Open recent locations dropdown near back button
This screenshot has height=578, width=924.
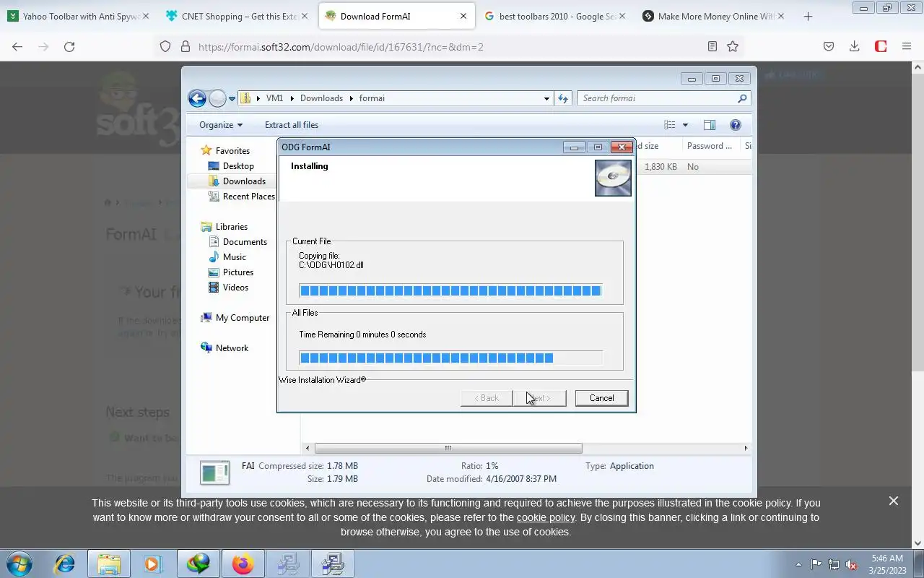(x=232, y=98)
